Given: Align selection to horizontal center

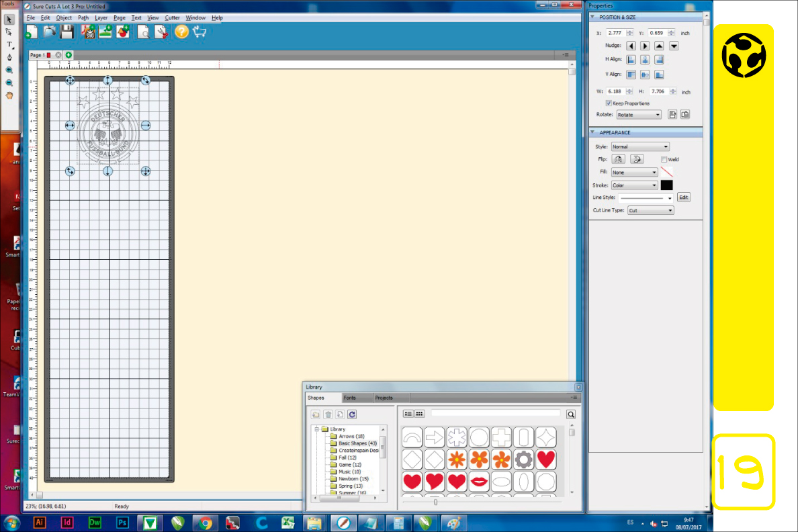Looking at the screenshot, I should pyautogui.click(x=646, y=60).
